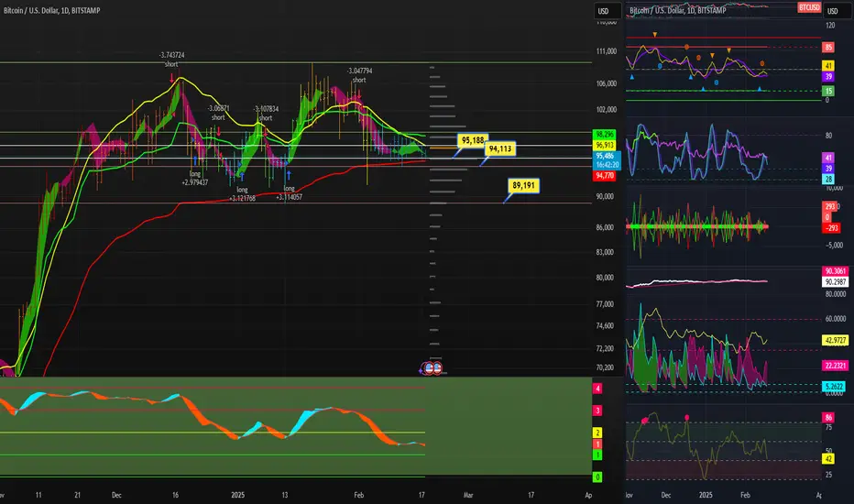
Task: Select the 95,188 price callout
Action: point(473,140)
